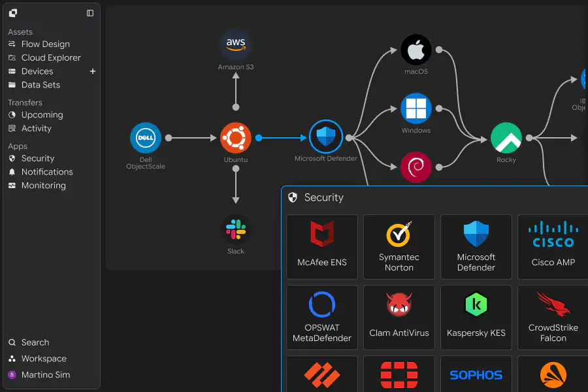Image resolution: width=588 pixels, height=392 pixels.
Task: Click the app logo in the sidebar header
Action: (x=13, y=13)
